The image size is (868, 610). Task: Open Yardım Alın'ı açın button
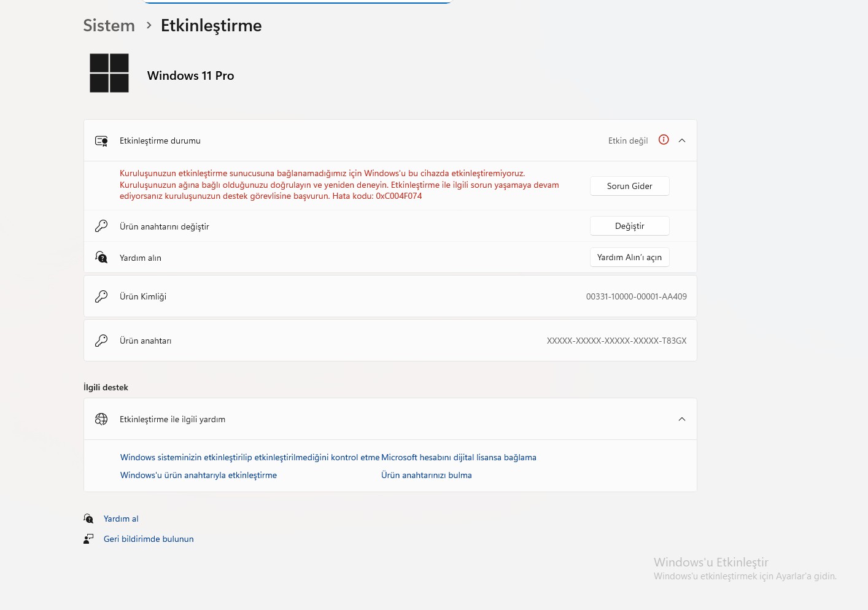point(630,257)
